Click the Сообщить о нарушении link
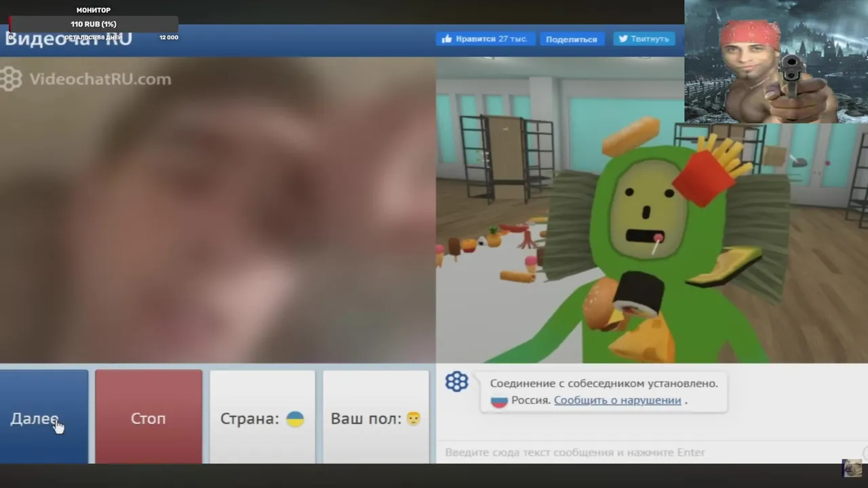The width and height of the screenshot is (868, 488). (617, 400)
